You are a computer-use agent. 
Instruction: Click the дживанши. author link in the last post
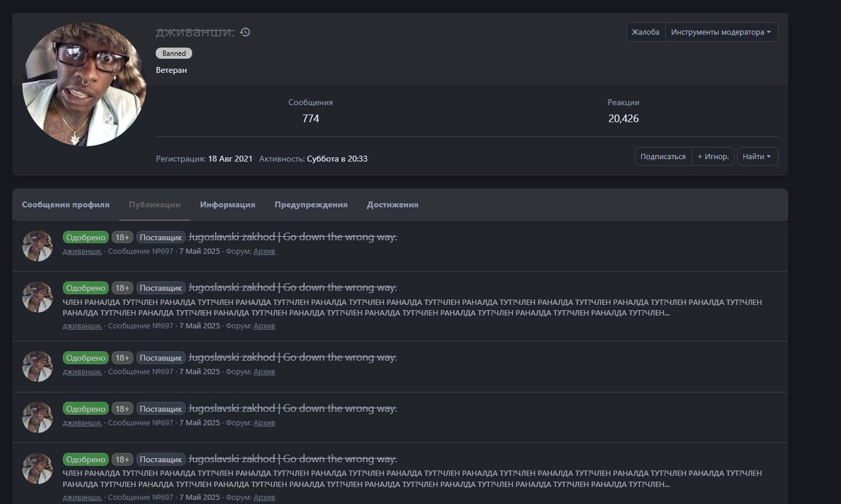pos(82,498)
